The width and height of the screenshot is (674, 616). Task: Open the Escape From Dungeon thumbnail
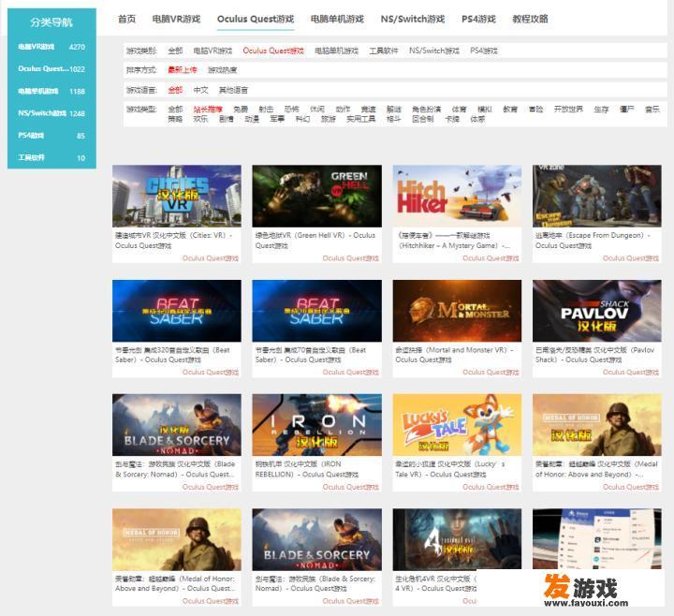pyautogui.click(x=597, y=196)
